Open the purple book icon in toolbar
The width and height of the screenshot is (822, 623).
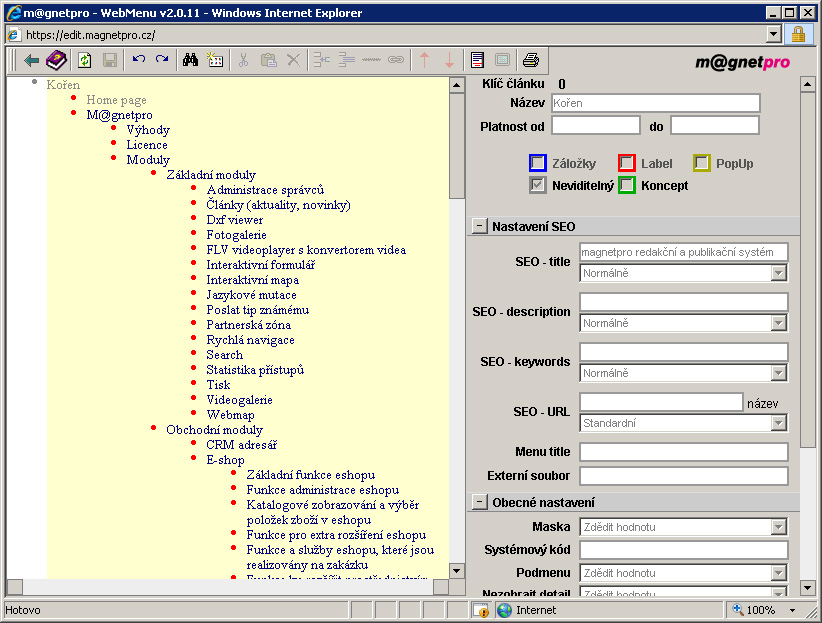click(57, 60)
